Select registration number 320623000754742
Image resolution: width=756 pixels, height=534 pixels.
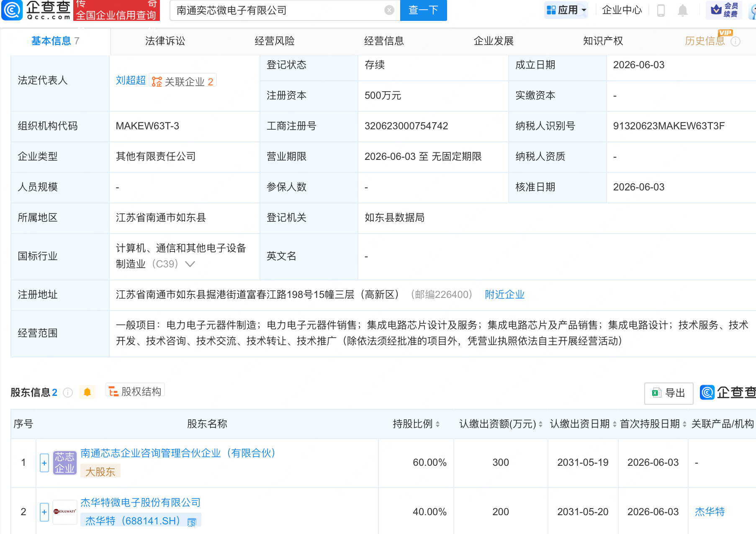(x=406, y=126)
